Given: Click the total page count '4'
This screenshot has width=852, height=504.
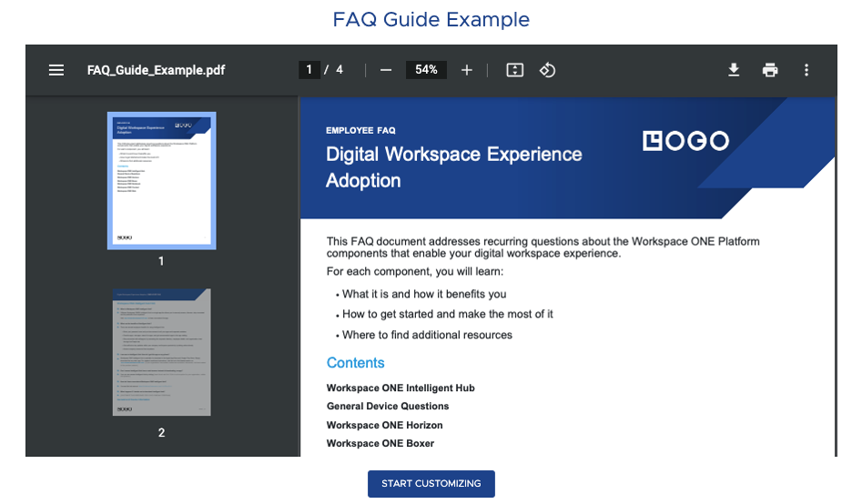Looking at the screenshot, I should tap(339, 69).
